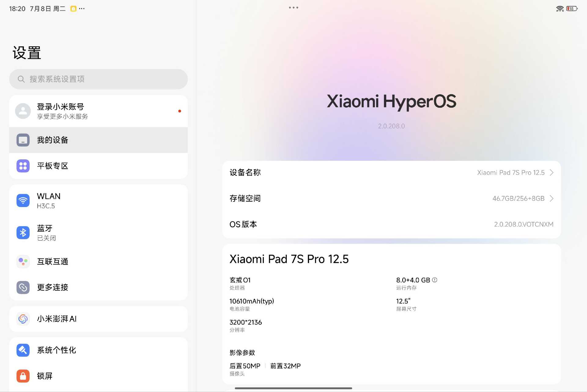Click the Xiaomi Pad 7S Pro 12.5 card heading
Screen dimensions: 587x392
point(289,259)
